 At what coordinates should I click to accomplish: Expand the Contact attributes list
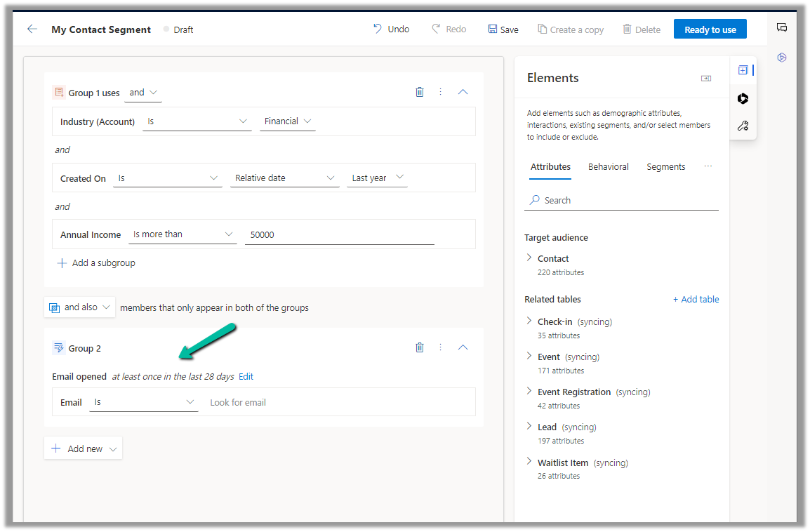click(530, 258)
